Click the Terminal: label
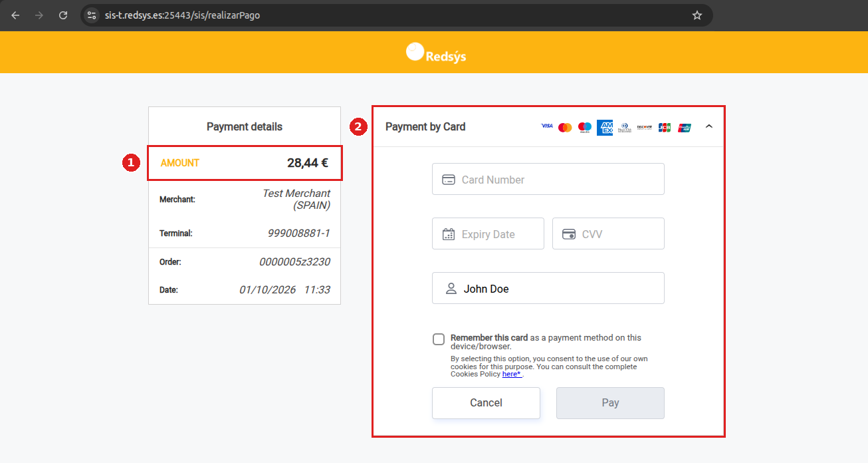 tap(176, 233)
